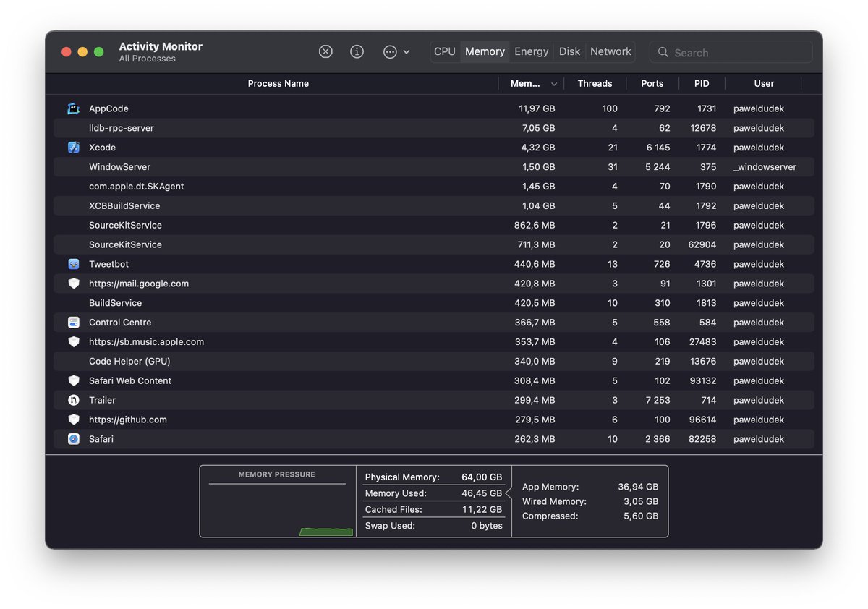Expand the chevron beside the ellipsis button
This screenshot has width=868, height=609.
[x=407, y=52]
